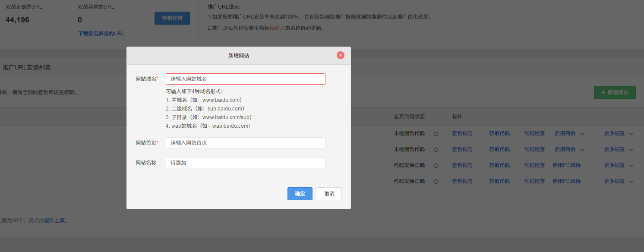The height and width of the screenshot is (252, 644).
Task: Click the refresh icon in the first table row
Action: point(436,134)
